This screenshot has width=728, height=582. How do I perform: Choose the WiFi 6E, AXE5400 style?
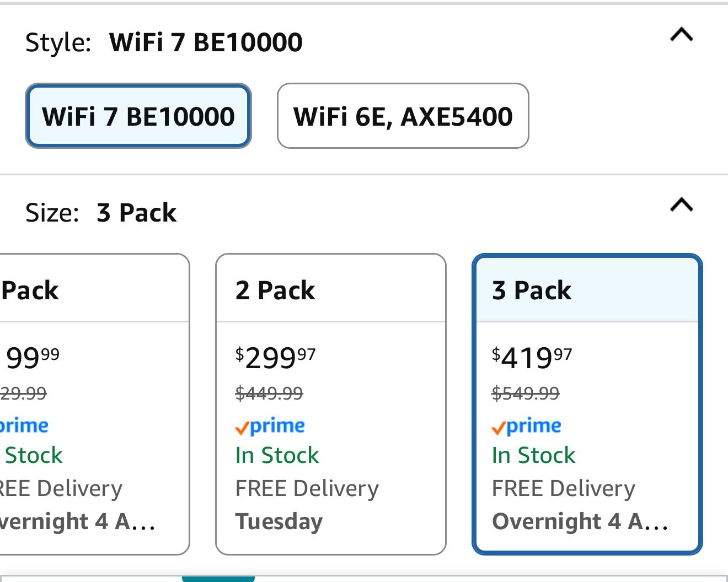(x=403, y=116)
